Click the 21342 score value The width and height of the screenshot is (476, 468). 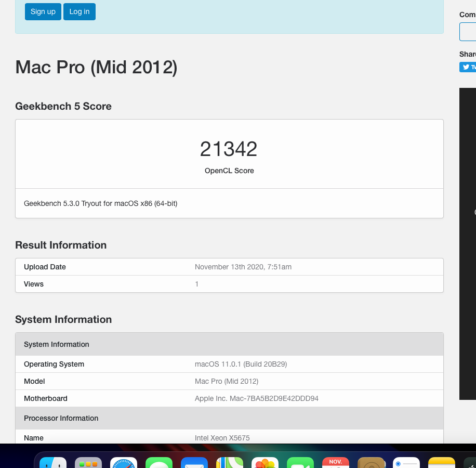[x=229, y=149]
